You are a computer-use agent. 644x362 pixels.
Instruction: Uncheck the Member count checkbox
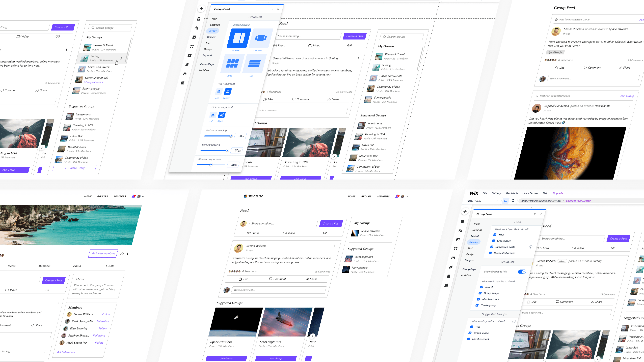[x=478, y=299]
